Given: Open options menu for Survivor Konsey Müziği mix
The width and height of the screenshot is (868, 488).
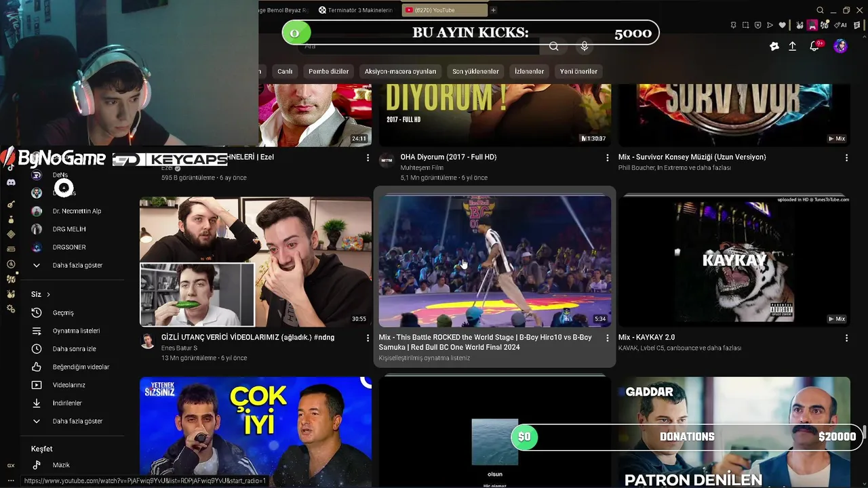Looking at the screenshot, I should [846, 157].
